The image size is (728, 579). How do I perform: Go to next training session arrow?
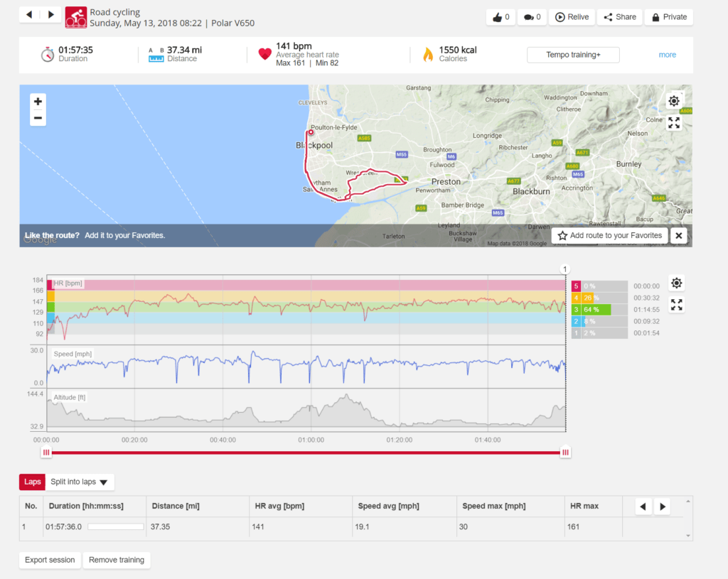click(50, 14)
